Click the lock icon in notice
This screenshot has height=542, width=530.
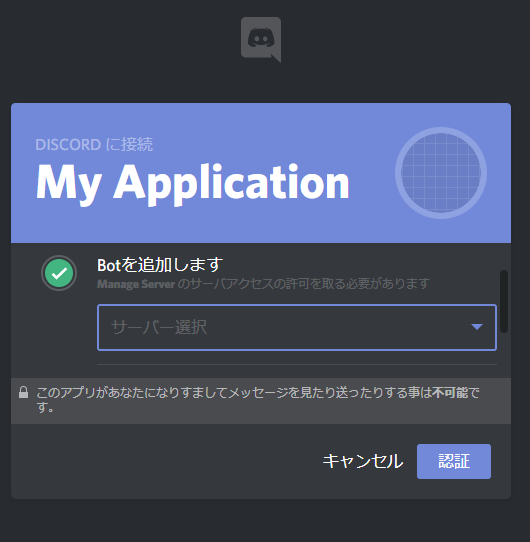tap(24, 392)
